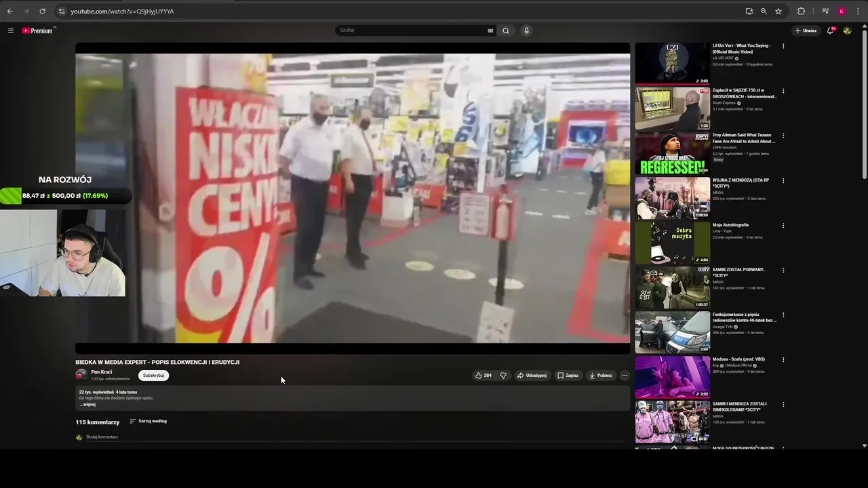Open options menu for Medusa - Szafa
The height and width of the screenshot is (488, 868).
click(x=783, y=360)
